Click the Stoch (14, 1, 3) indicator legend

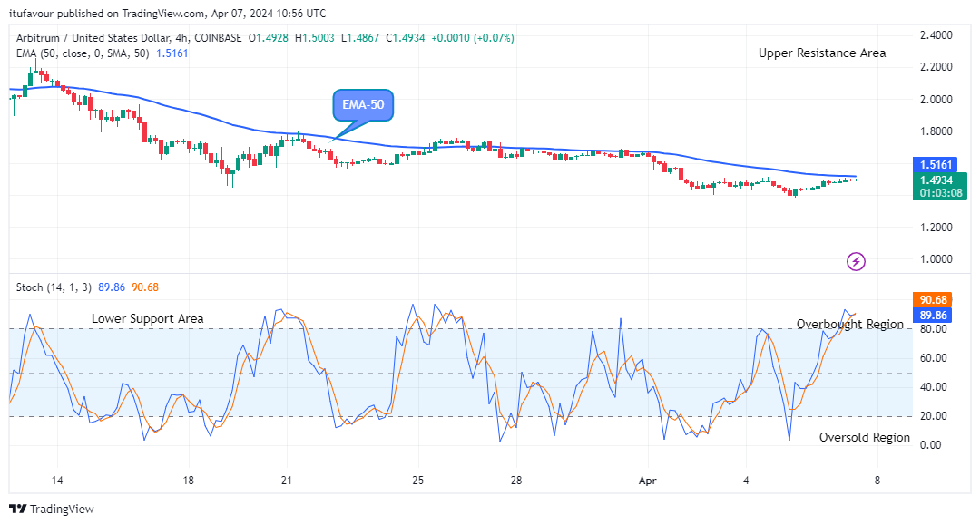pos(54,287)
